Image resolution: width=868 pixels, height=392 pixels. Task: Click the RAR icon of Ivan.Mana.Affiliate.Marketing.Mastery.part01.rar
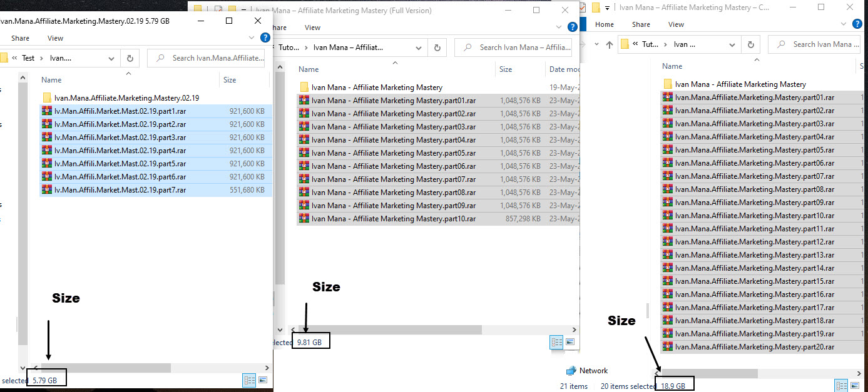668,98
